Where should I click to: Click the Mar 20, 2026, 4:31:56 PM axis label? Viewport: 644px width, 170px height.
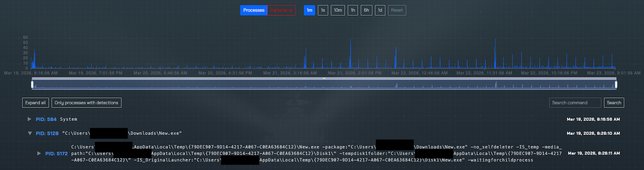tap(225, 73)
